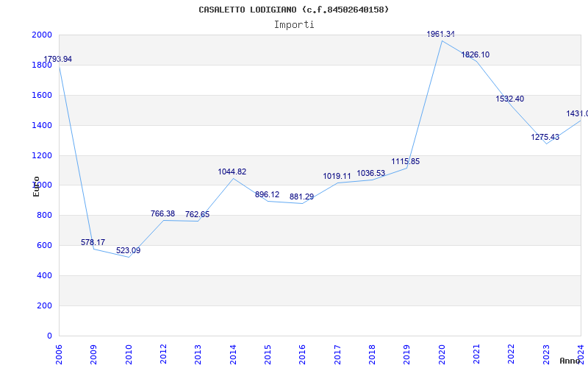Click the 2021 year axis label

[x=476, y=354]
